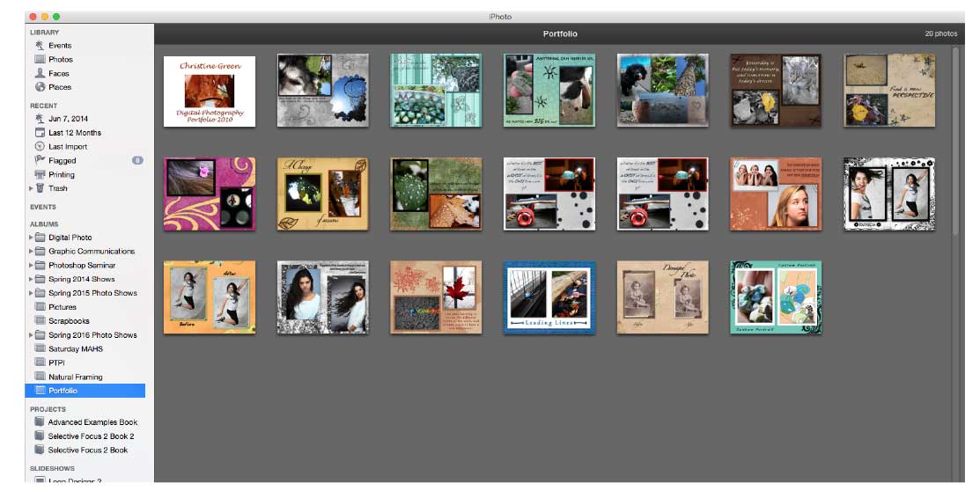Open Selective Focus 2 Book 2 icon

click(x=40, y=436)
